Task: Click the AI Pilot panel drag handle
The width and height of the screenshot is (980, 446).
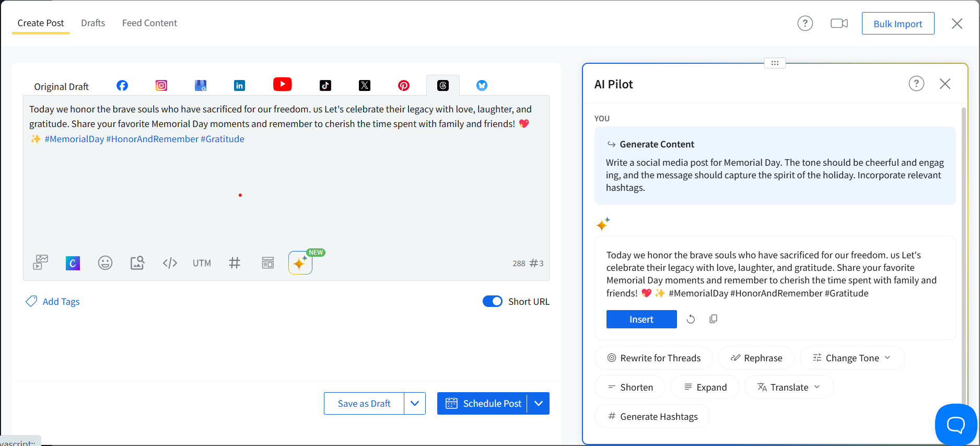Action: pos(775,63)
